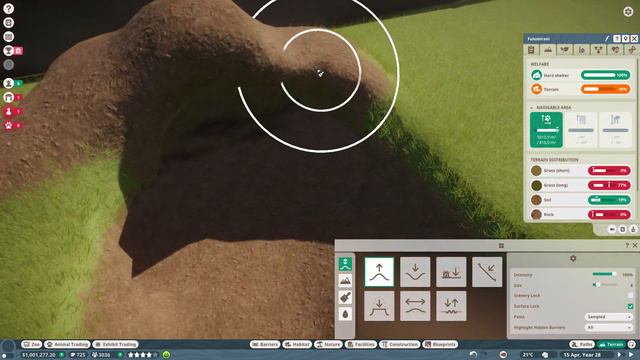Click the date 15 Apr, Year 28

582,355
